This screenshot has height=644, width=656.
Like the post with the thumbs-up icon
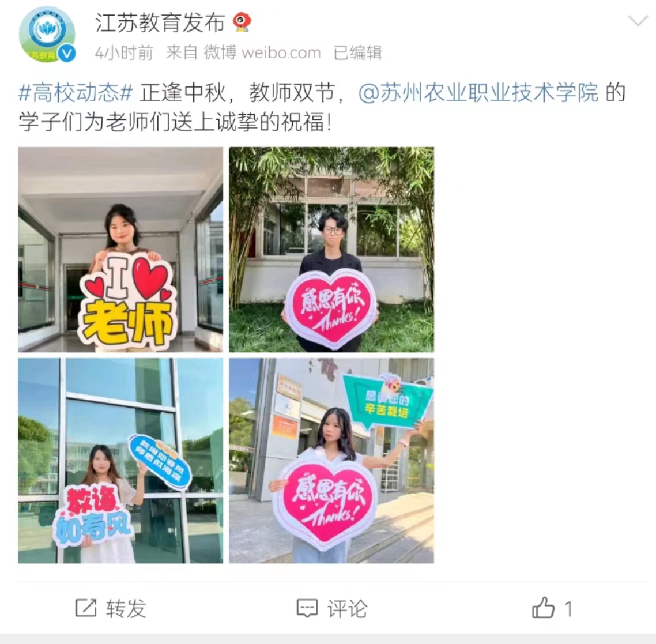[x=543, y=607]
